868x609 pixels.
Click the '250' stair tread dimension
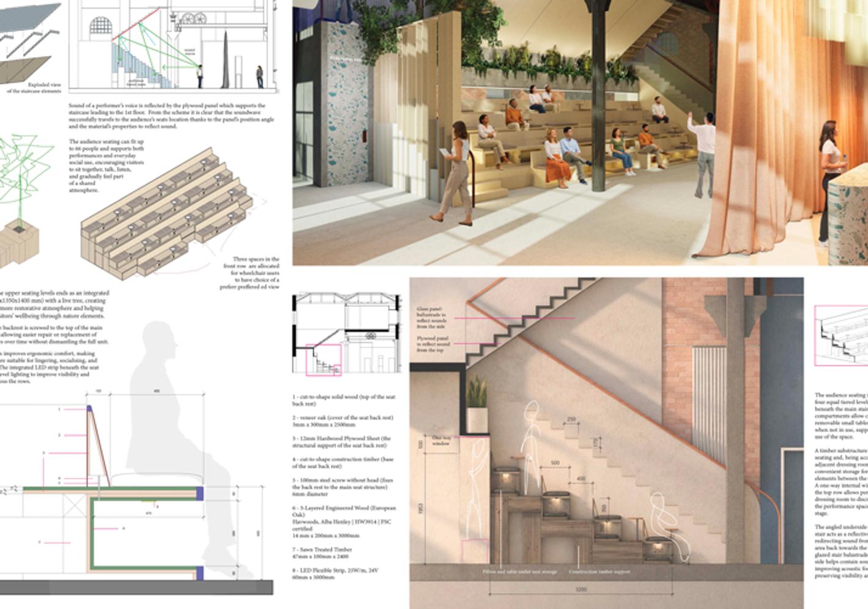click(x=571, y=419)
